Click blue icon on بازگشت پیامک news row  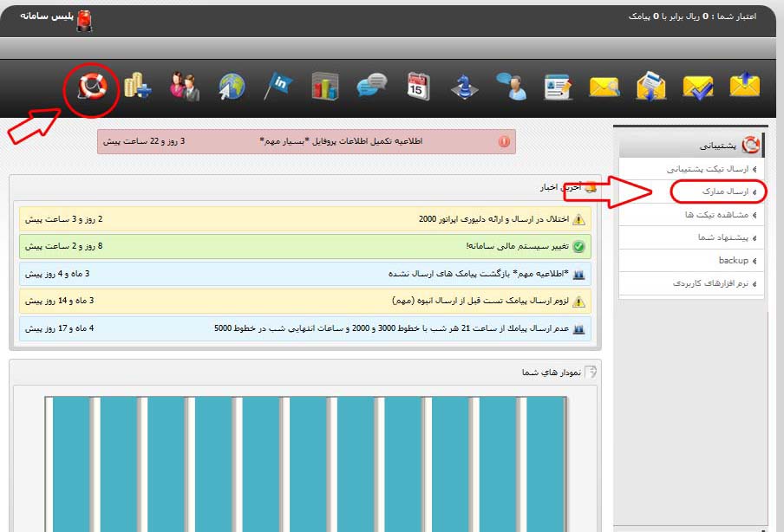(578, 275)
